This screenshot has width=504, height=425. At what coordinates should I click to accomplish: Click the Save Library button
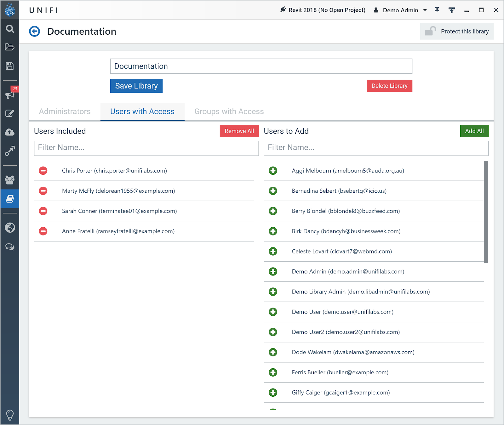136,86
